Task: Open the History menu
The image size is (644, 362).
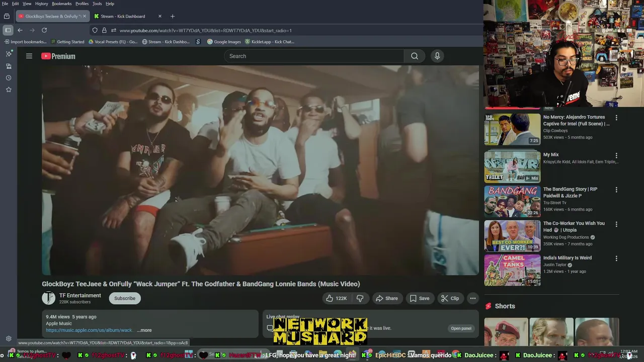Action: point(42,4)
